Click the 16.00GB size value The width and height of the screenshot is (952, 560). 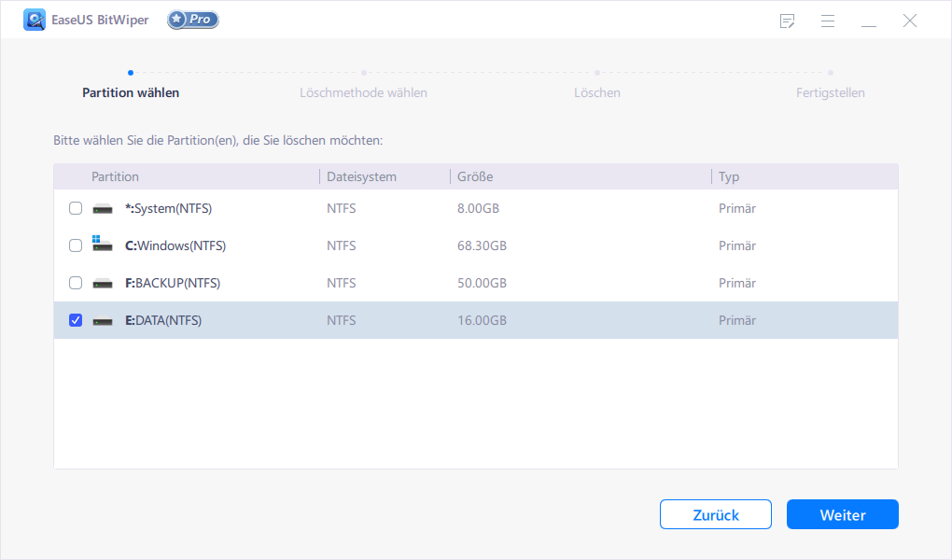click(482, 320)
